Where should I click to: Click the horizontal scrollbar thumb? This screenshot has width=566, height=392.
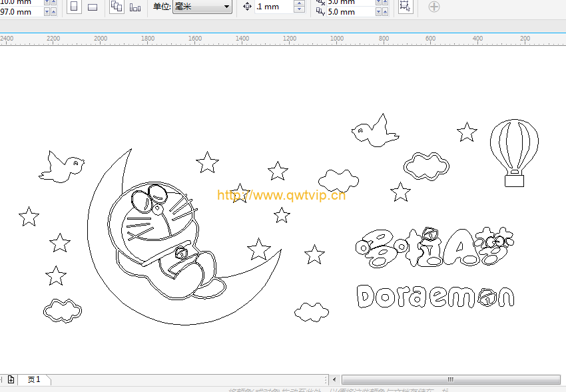(451, 379)
